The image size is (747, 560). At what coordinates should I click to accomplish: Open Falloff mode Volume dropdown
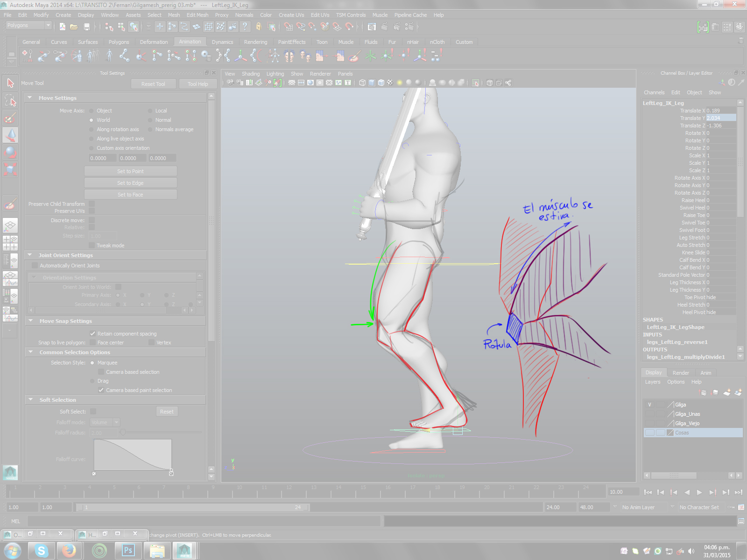point(105,422)
